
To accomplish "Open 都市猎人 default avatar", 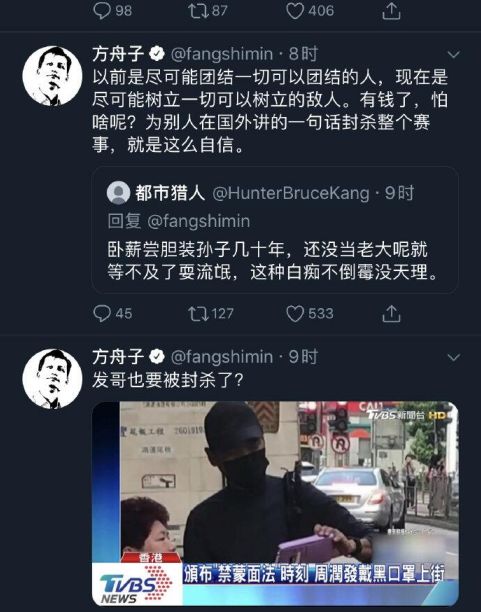I will (118, 193).
